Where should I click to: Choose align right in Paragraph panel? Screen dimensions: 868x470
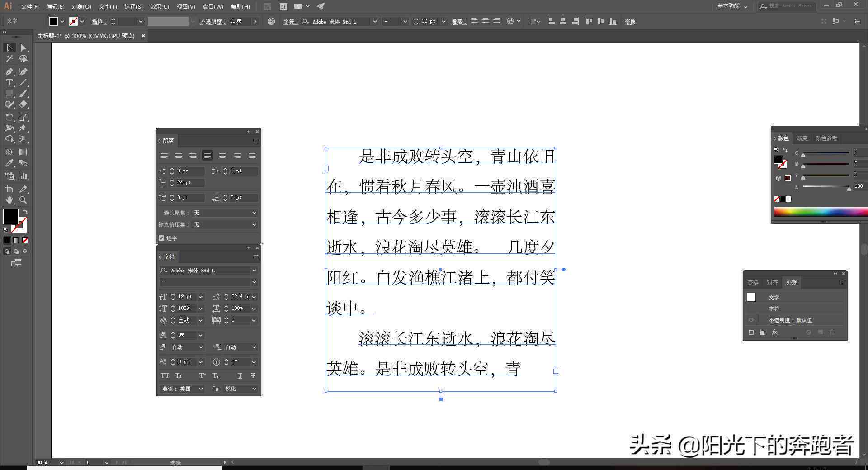(193, 155)
